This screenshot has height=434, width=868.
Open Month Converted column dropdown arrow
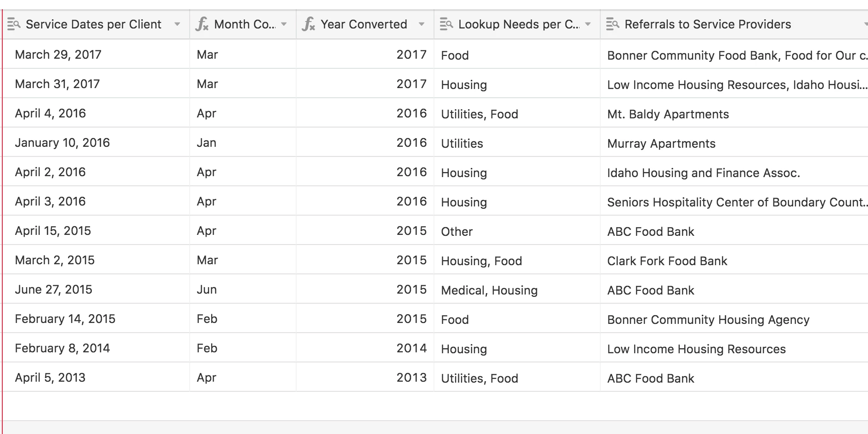click(x=284, y=24)
